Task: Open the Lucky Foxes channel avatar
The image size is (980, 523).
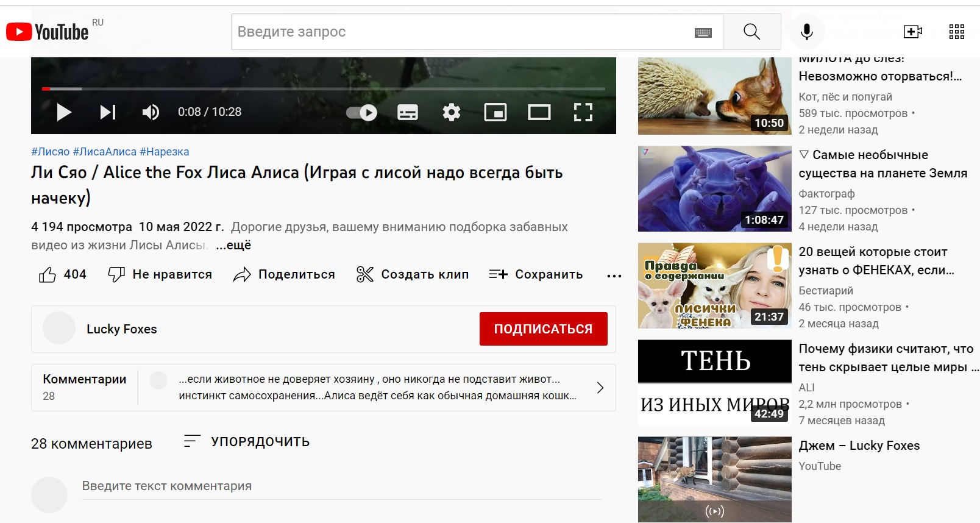Action: (x=59, y=328)
